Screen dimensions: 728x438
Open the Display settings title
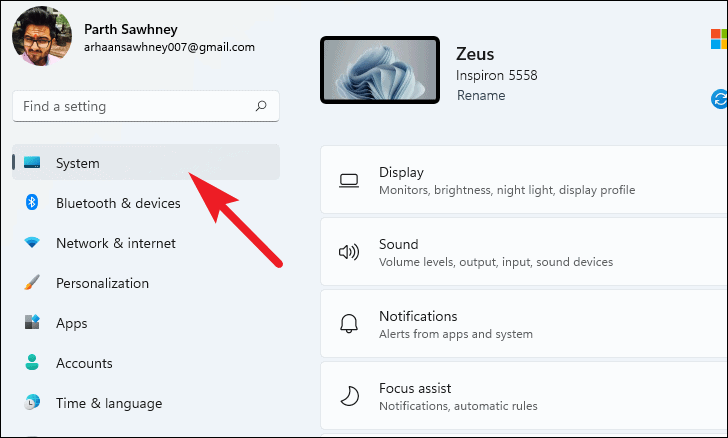401,172
